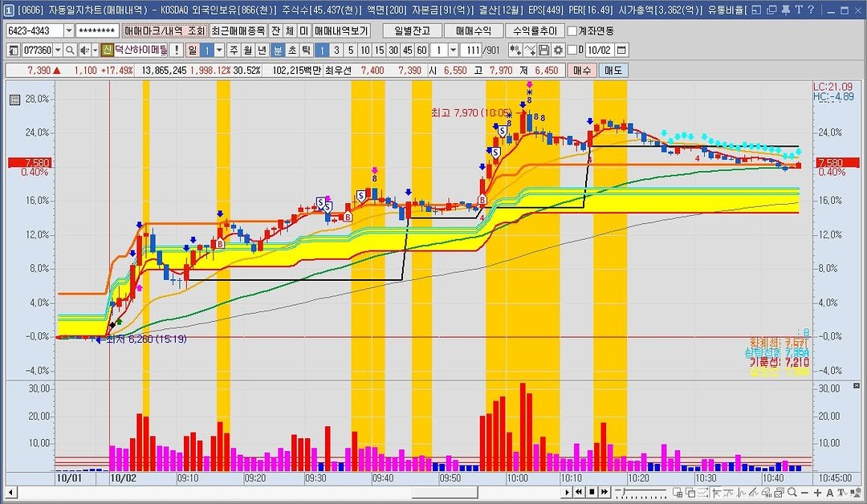Click the help question mark icon
This screenshot has width=867, height=504.
811,10
